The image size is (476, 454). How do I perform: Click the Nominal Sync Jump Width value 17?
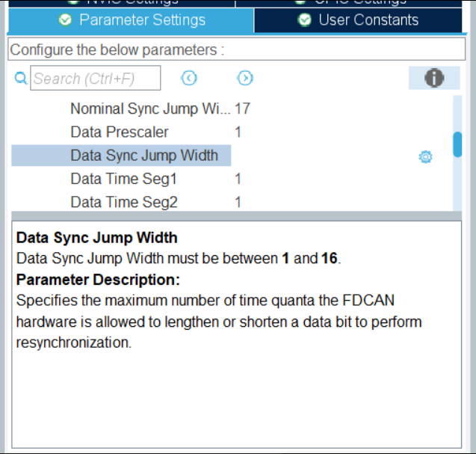(242, 108)
